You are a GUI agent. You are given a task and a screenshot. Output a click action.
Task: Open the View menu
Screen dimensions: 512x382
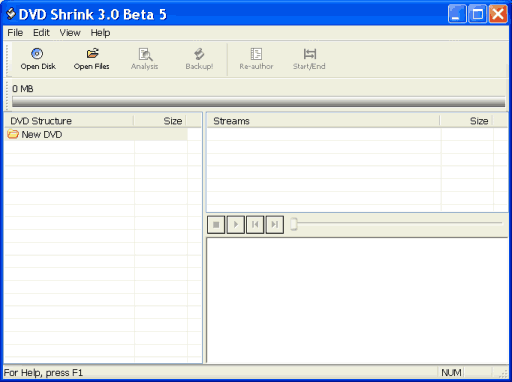70,33
